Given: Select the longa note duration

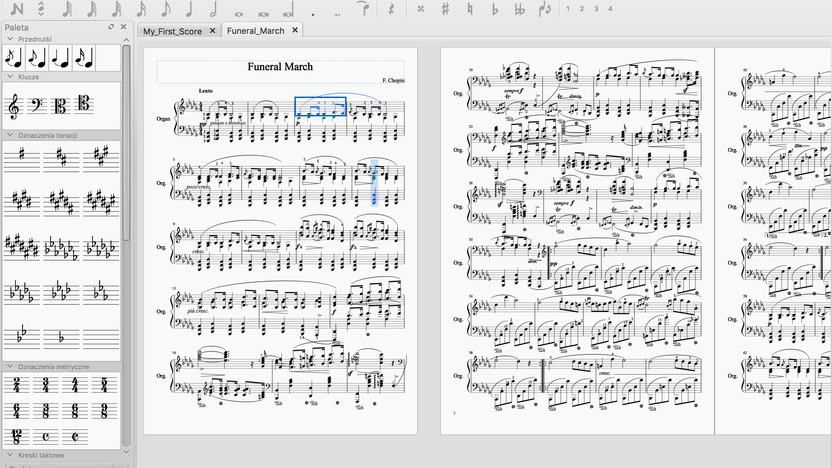Looking at the screenshot, I should tap(288, 11).
